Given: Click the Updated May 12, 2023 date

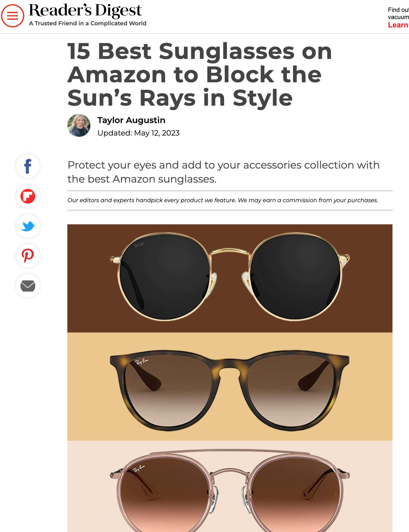Looking at the screenshot, I should coord(138,133).
